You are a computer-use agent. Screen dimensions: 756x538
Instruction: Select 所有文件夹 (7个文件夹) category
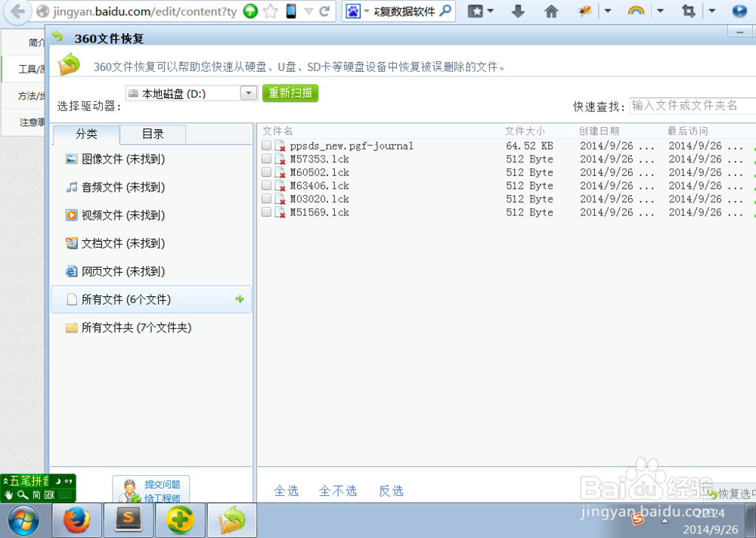pos(151,328)
